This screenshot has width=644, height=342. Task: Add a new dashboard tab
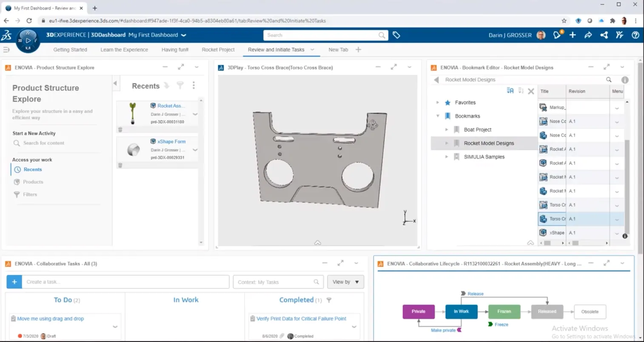358,50
